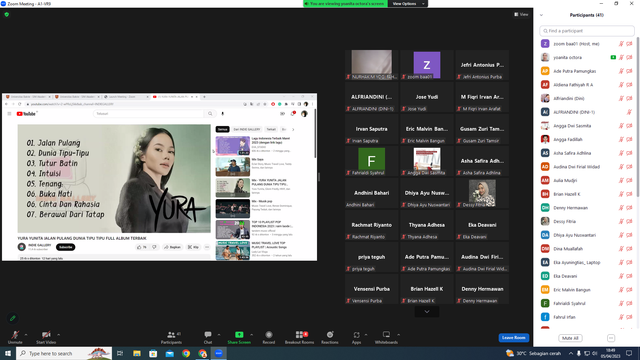640x360 pixels.
Task: Open Lagu Indonesia Terbaik recommended video thumbnail
Action: [233, 146]
